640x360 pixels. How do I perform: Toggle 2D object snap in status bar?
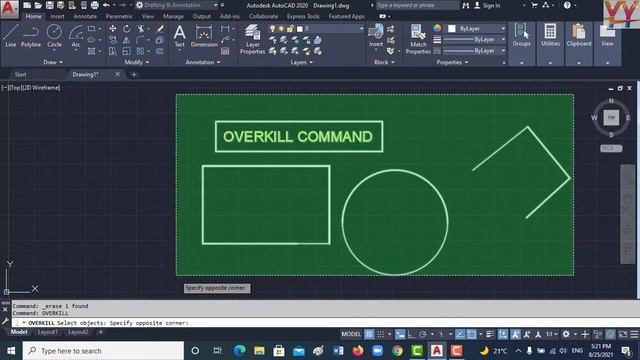[x=471, y=334]
